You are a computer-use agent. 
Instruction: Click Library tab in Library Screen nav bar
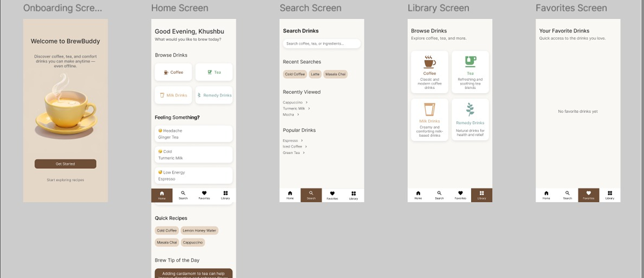[x=482, y=195]
